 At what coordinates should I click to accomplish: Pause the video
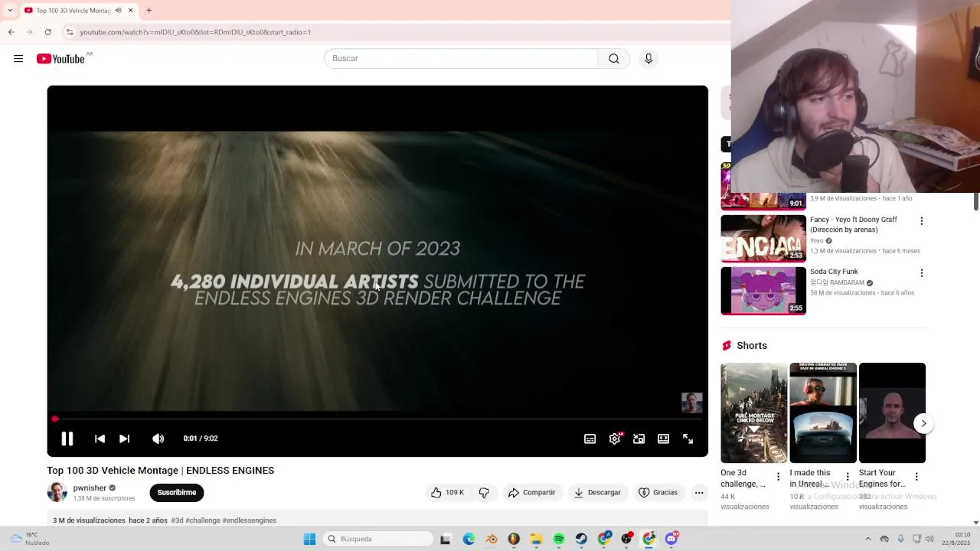pyautogui.click(x=67, y=439)
